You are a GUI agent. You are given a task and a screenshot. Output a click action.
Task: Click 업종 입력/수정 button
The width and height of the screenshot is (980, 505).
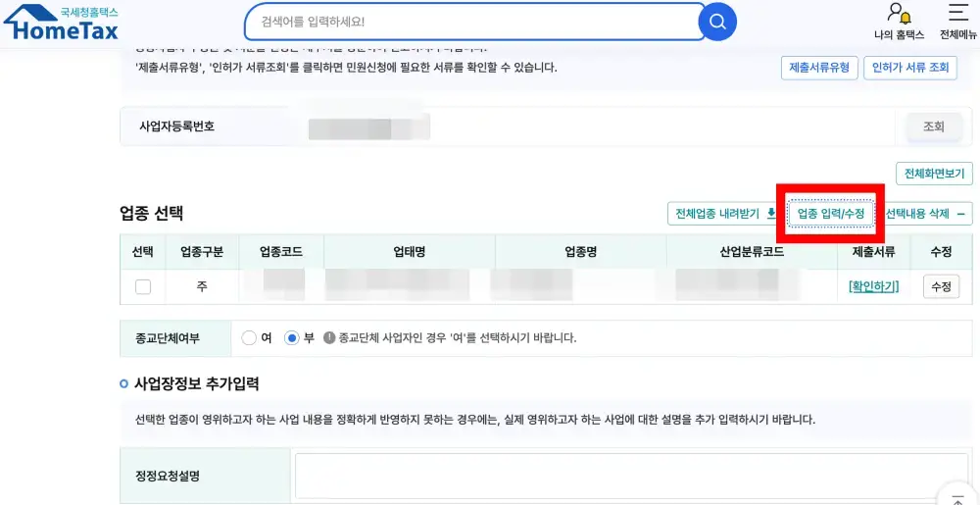point(831,214)
